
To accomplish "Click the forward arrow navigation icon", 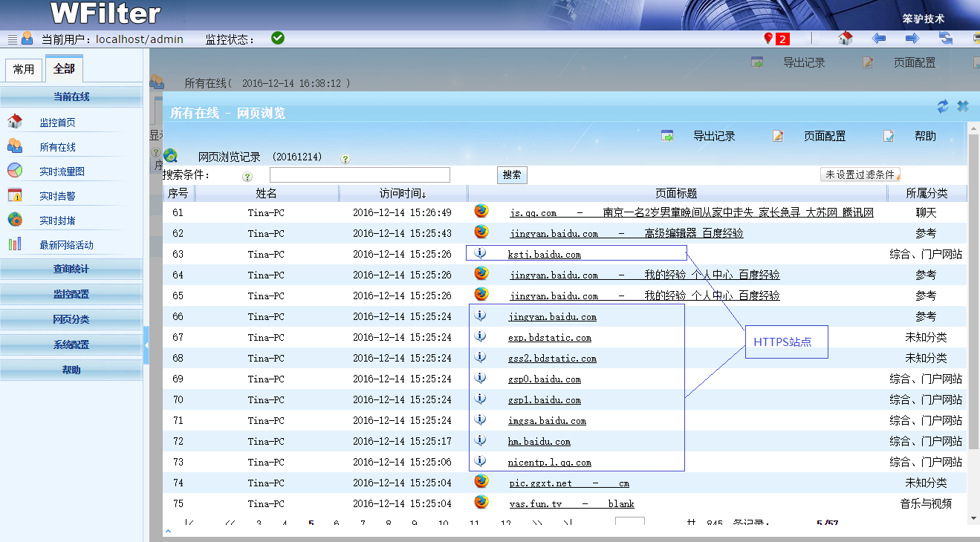I will point(912,39).
